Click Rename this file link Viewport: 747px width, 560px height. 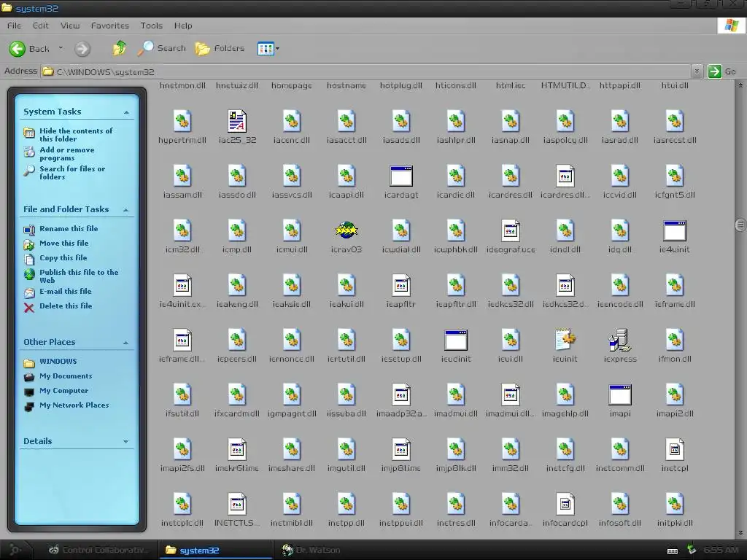pyautogui.click(x=69, y=228)
